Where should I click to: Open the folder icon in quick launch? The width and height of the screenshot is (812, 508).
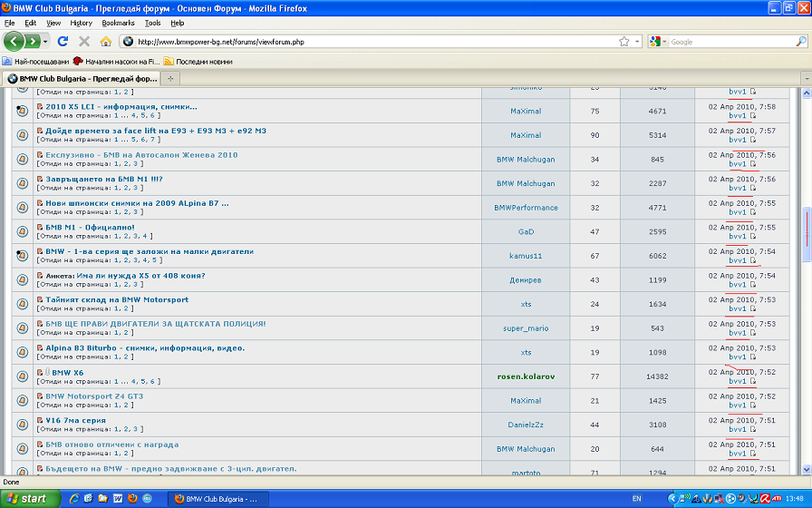(x=102, y=499)
